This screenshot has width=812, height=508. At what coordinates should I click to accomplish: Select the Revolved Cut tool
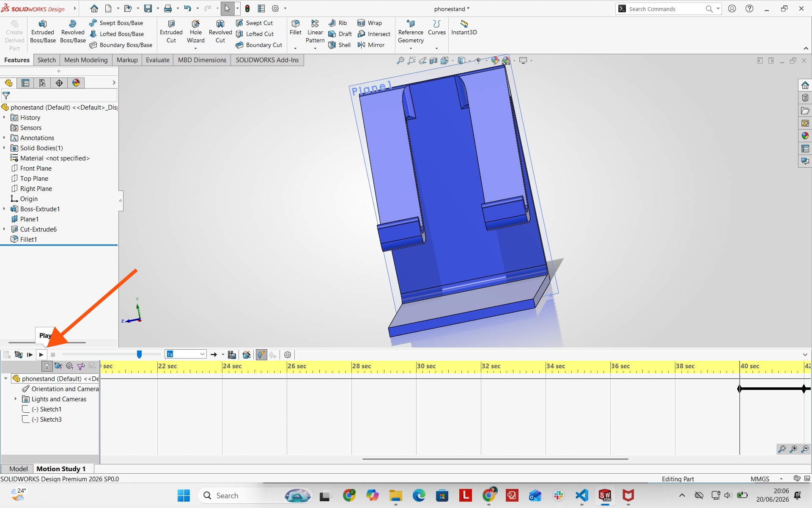tap(220, 32)
